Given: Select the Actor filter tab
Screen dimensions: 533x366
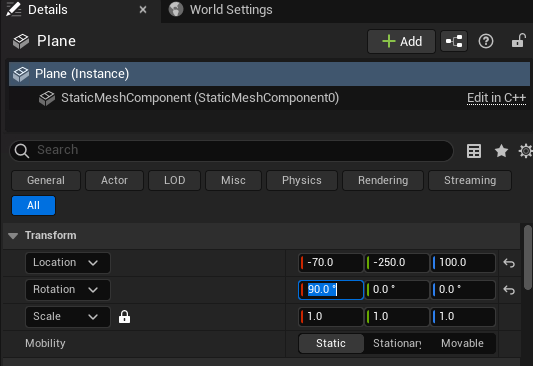Looking at the screenshot, I should (114, 180).
